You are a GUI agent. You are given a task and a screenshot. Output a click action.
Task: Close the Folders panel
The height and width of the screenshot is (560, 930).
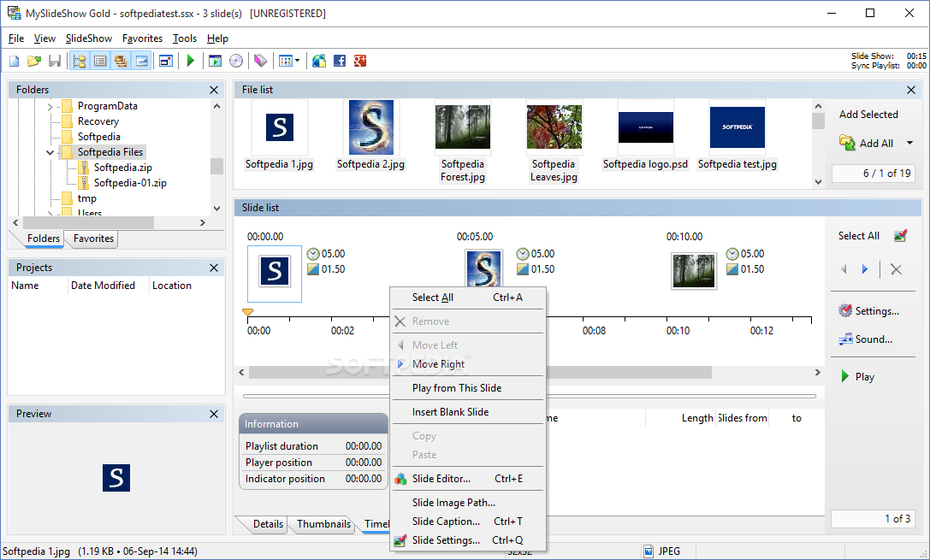(x=214, y=90)
